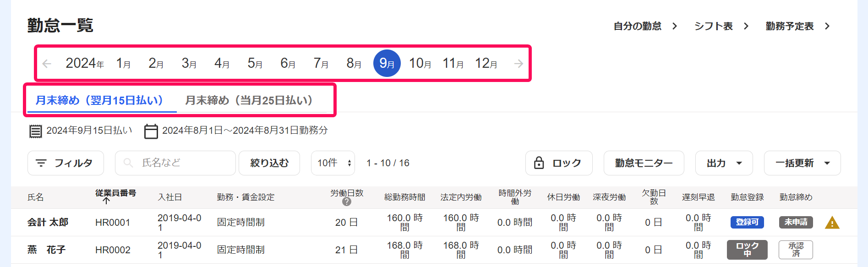The image size is (868, 267).
Task: Click 登録可 badge for 会計 太郎
Action: pos(747,222)
